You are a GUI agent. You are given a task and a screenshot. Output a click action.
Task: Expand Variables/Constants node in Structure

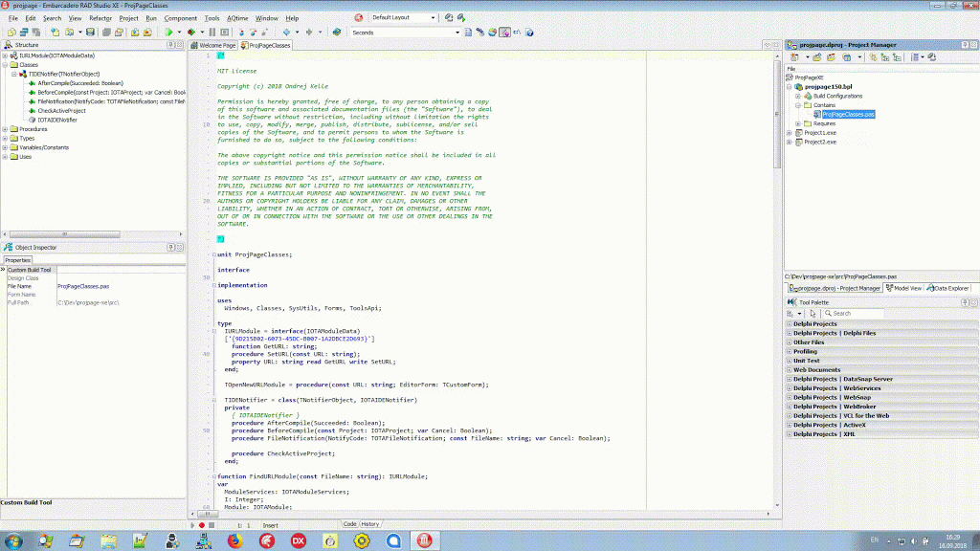[5, 148]
